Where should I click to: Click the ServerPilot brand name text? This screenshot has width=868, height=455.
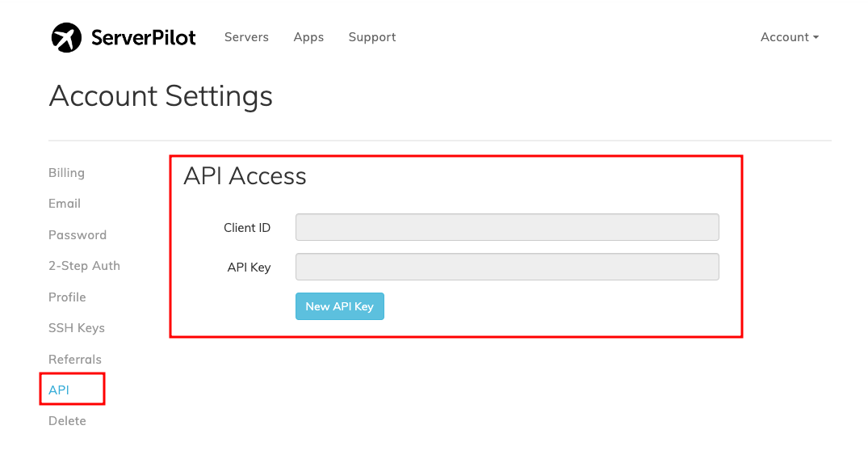click(x=144, y=38)
